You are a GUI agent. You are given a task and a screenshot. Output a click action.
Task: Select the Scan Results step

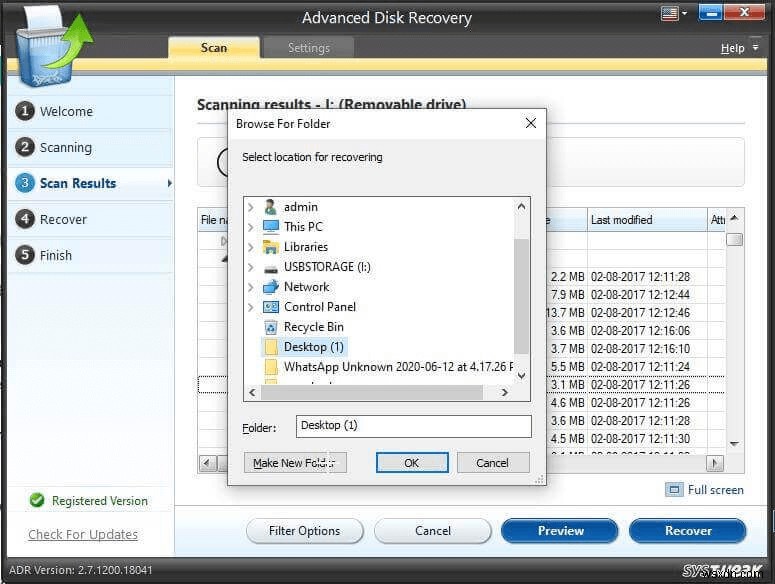click(x=90, y=183)
